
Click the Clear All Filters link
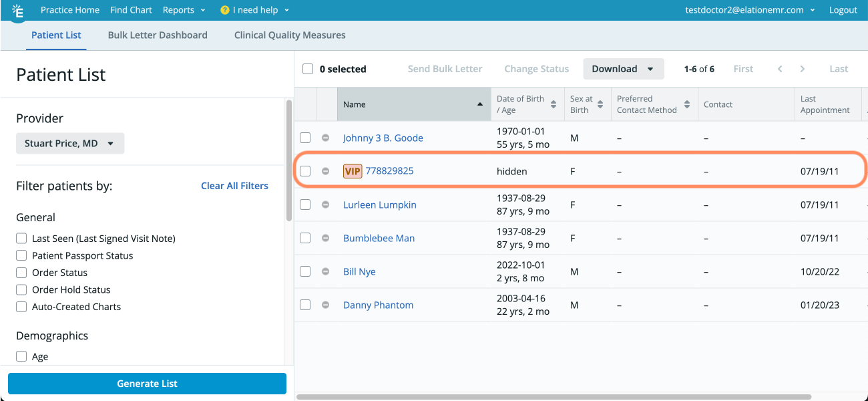click(x=234, y=186)
